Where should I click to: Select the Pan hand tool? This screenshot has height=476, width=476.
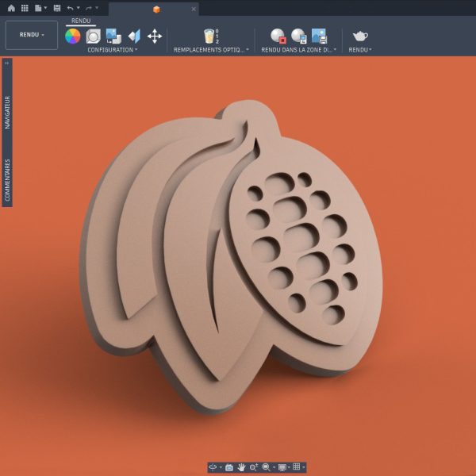click(241, 467)
